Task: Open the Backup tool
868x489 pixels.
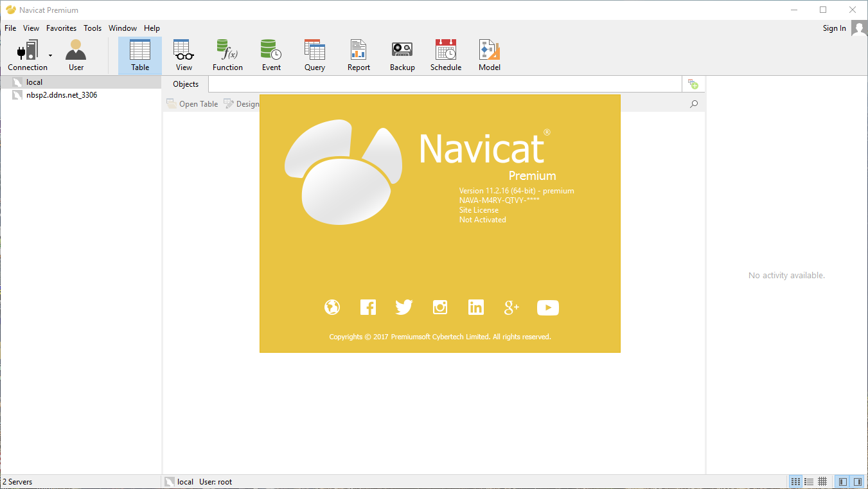Action: point(402,55)
